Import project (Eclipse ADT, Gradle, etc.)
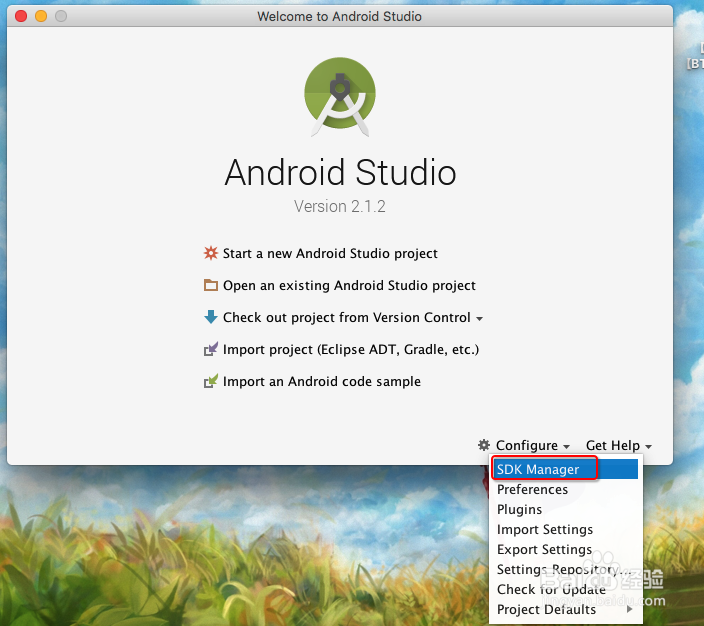Screen dimensions: 704x626 [351, 349]
